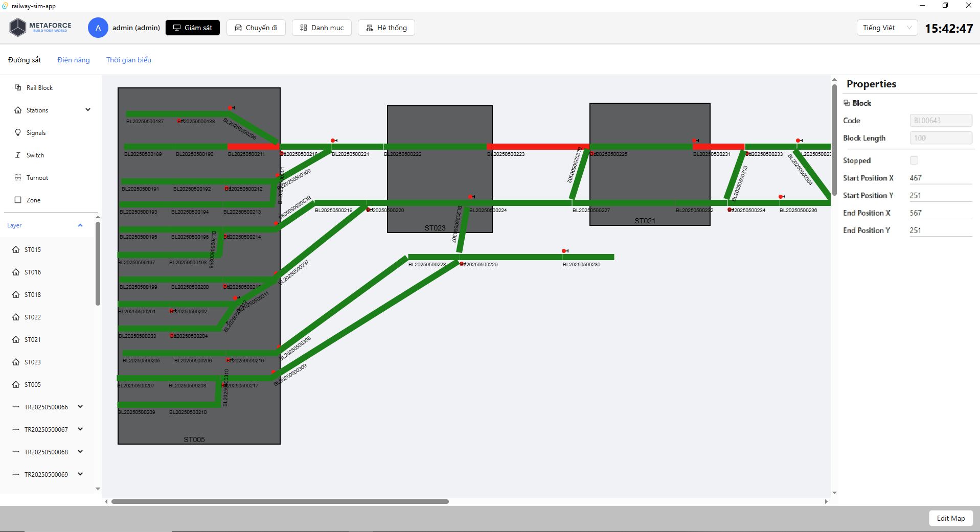Expand the TR20250500066 layer item

tap(80, 407)
